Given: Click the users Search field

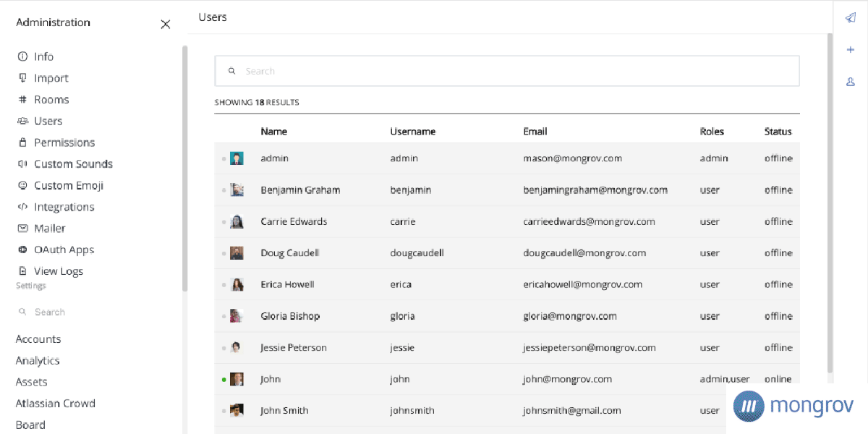Looking at the screenshot, I should (506, 71).
